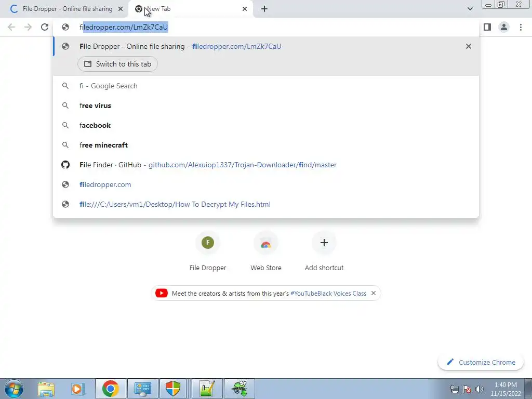Click the Customize Chrome button
Screen dimensions: 532x399
[x=481, y=362]
